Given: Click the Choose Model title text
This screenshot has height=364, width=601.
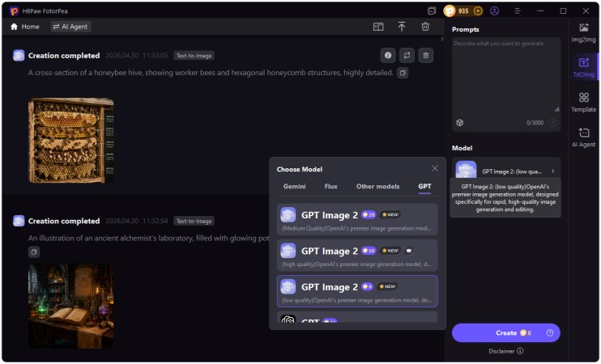Looking at the screenshot, I should (x=300, y=169).
